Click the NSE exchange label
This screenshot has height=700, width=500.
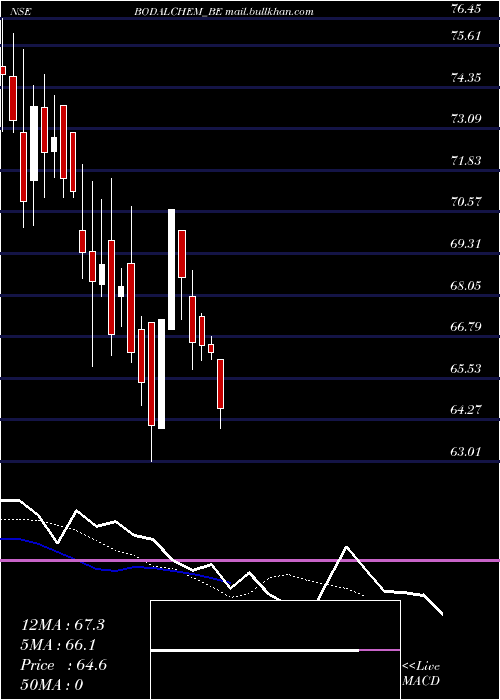(x=21, y=12)
